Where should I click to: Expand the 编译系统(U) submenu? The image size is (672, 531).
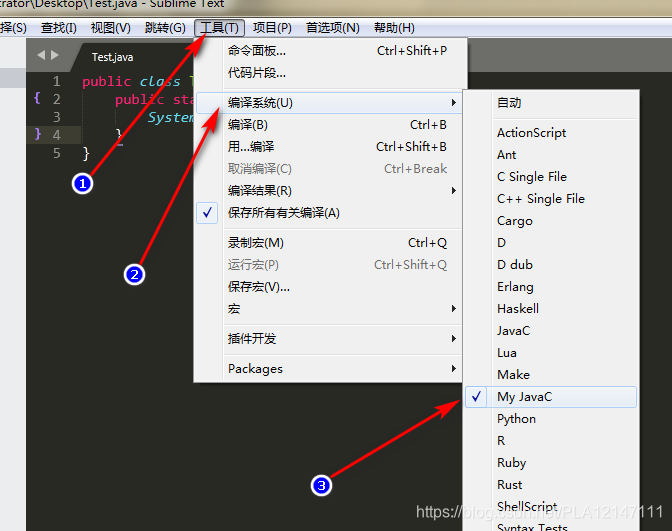pyautogui.click(x=329, y=103)
